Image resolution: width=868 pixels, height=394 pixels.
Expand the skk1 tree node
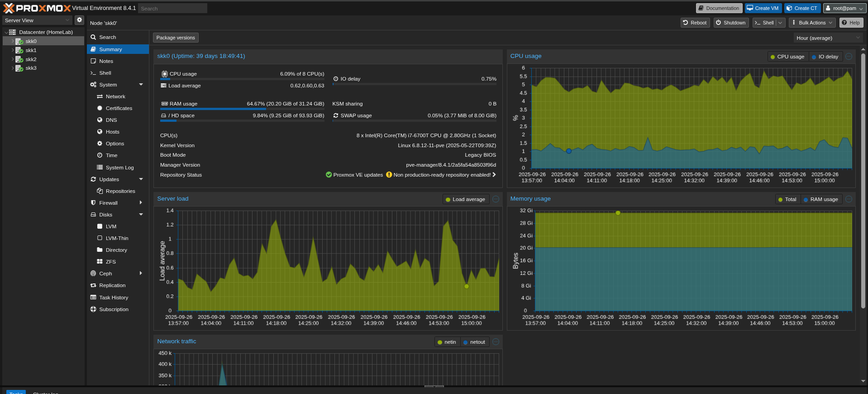point(12,50)
